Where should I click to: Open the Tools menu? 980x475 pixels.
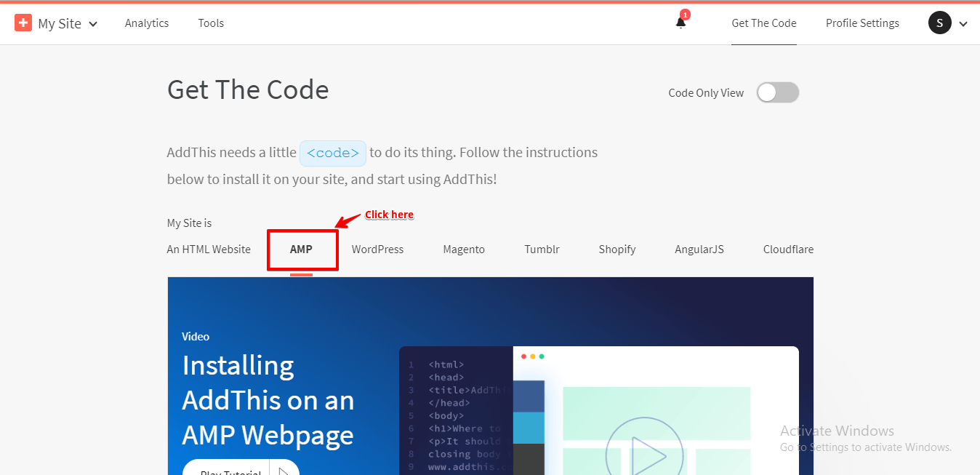(x=211, y=23)
